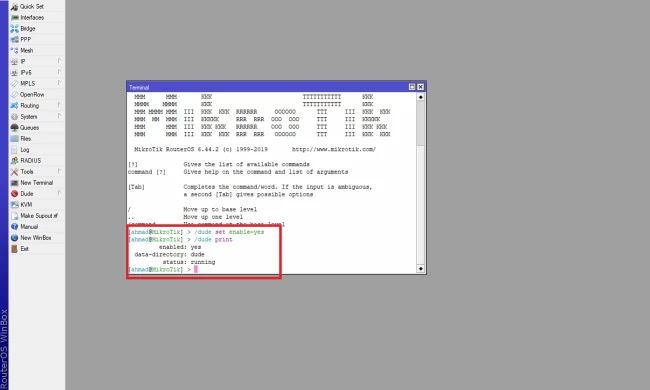Open the RADIUS icon
650x390 pixels.
coord(15,160)
